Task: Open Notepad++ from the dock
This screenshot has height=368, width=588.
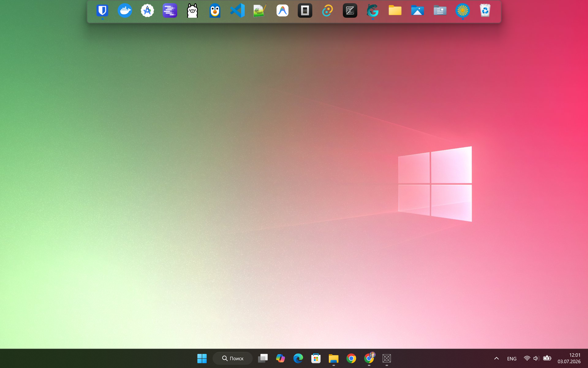Action: (x=260, y=11)
